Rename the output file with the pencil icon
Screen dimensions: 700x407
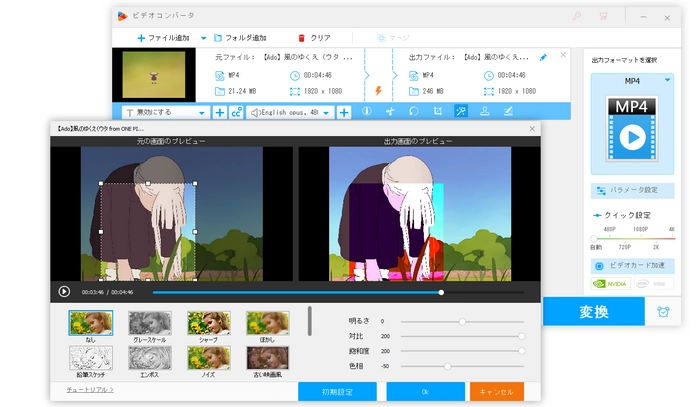click(543, 57)
